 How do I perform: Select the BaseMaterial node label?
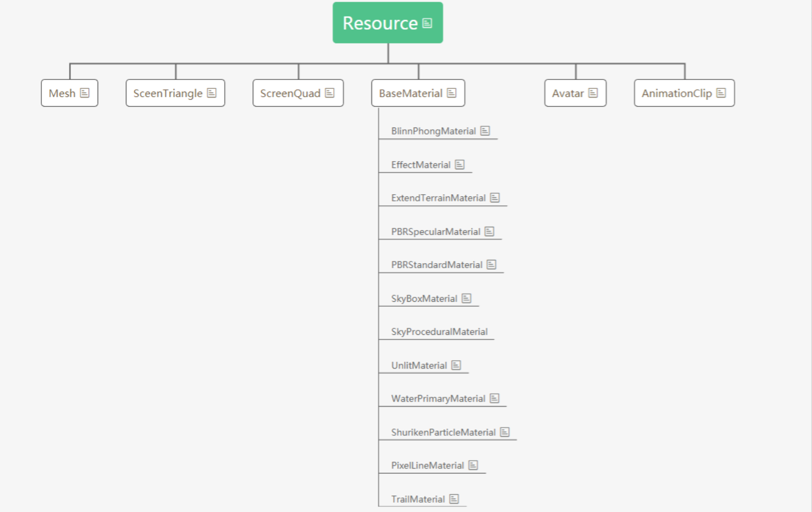click(x=410, y=93)
